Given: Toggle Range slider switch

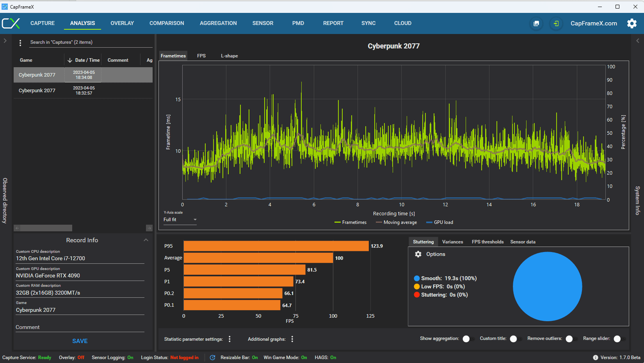Looking at the screenshot, I should point(619,339).
